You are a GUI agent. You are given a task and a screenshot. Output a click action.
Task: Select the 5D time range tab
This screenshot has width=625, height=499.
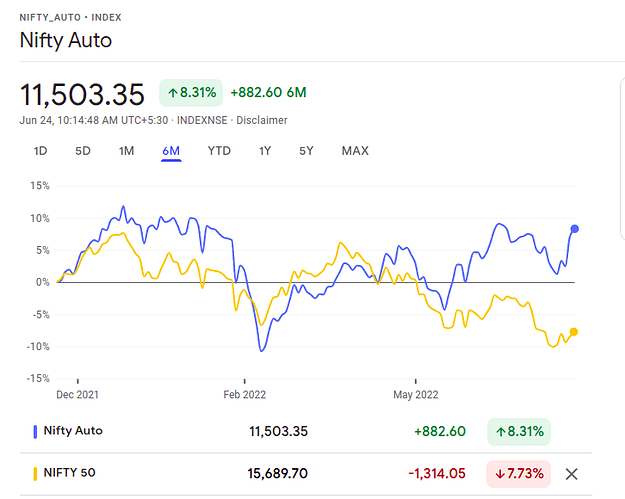[x=83, y=151]
